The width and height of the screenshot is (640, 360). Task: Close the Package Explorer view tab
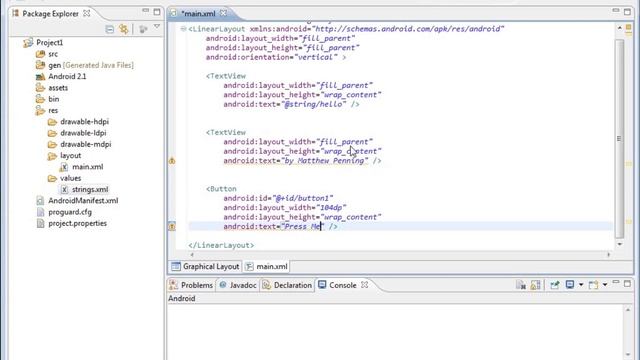click(87, 13)
